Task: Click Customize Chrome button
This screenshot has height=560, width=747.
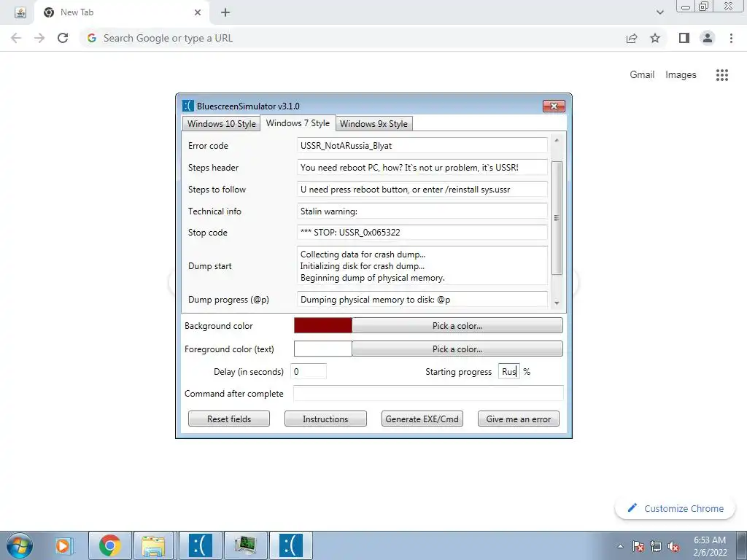Action: pos(675,508)
